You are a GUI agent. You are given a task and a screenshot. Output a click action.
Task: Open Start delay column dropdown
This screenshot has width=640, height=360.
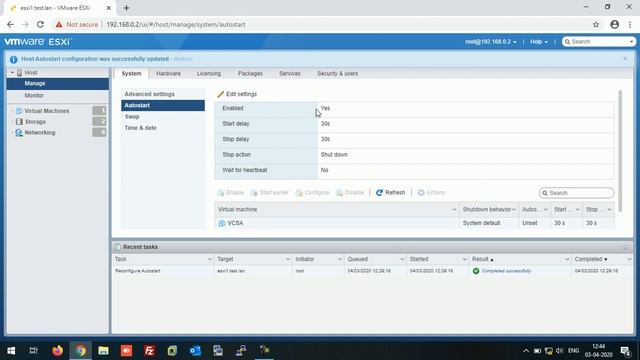(x=578, y=210)
